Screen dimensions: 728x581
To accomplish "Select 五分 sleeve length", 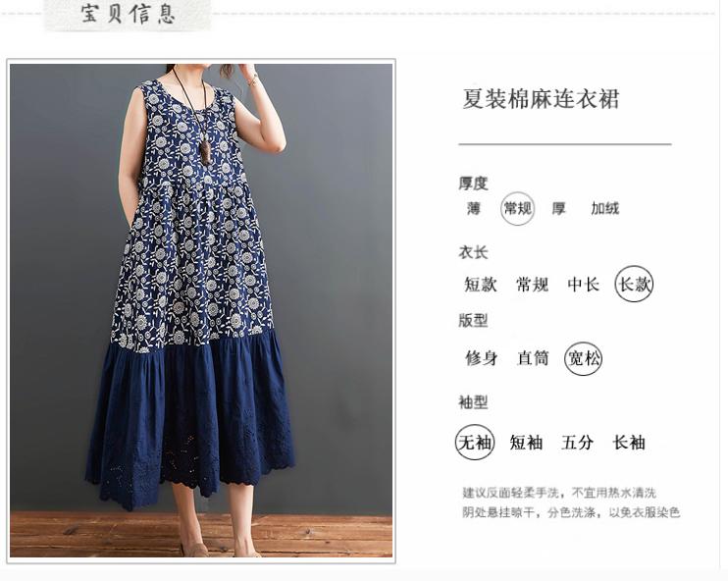I will point(577,443).
